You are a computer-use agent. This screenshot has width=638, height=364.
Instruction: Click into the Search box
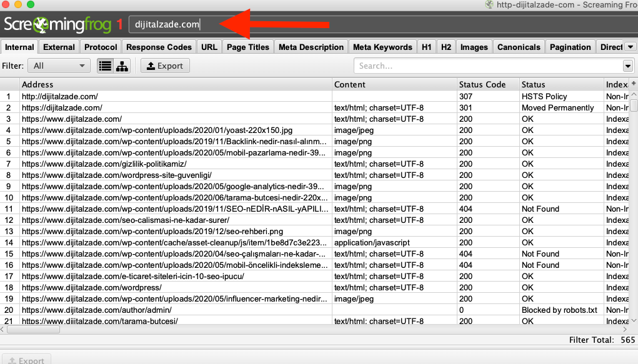click(488, 66)
